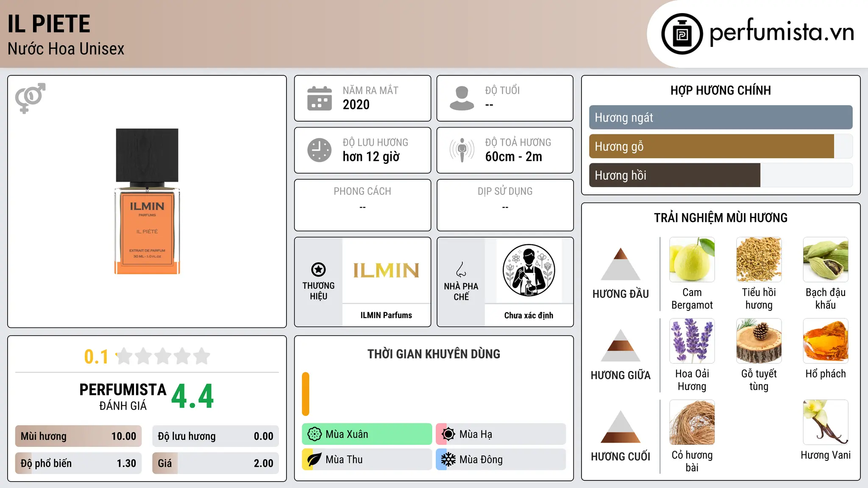Click the clock icon beside Độ lưu hương

(320, 150)
